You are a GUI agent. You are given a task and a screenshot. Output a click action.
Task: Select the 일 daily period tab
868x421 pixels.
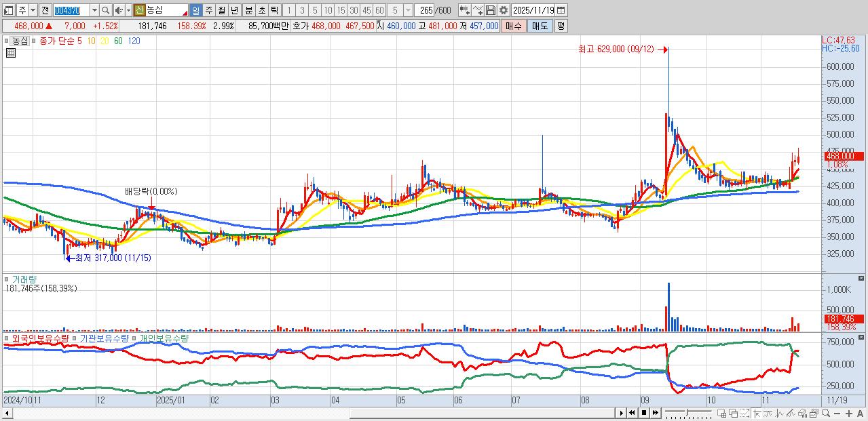coord(195,10)
